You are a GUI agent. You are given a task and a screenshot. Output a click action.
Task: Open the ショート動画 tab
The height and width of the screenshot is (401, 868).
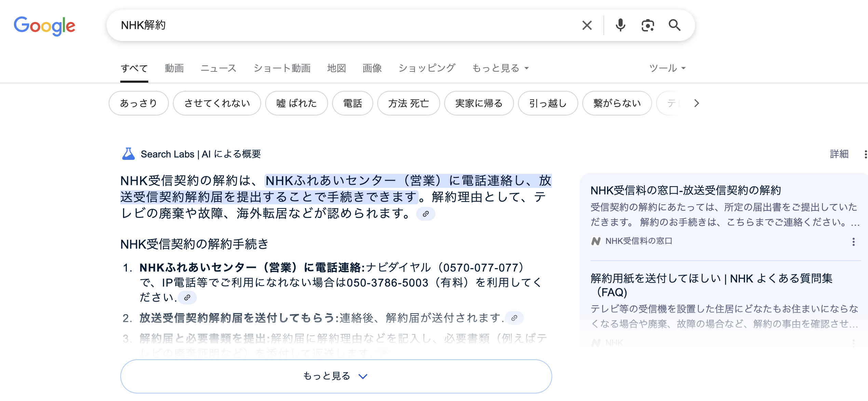point(282,68)
